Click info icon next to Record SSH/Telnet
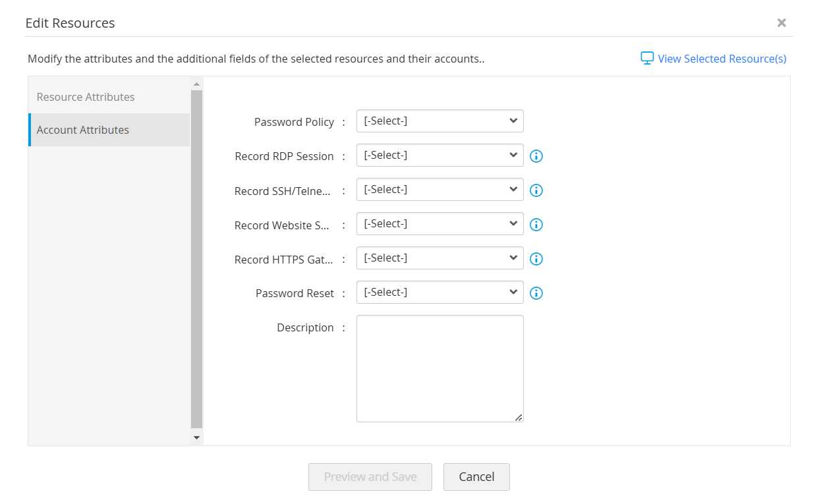This screenshot has height=504, width=817. click(536, 190)
